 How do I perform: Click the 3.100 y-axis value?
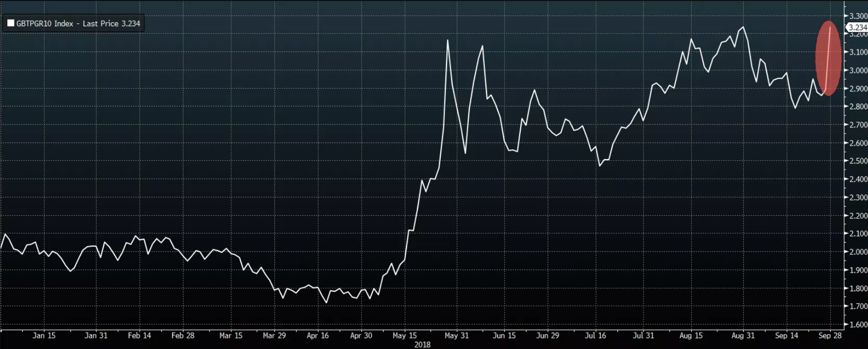[x=858, y=52]
